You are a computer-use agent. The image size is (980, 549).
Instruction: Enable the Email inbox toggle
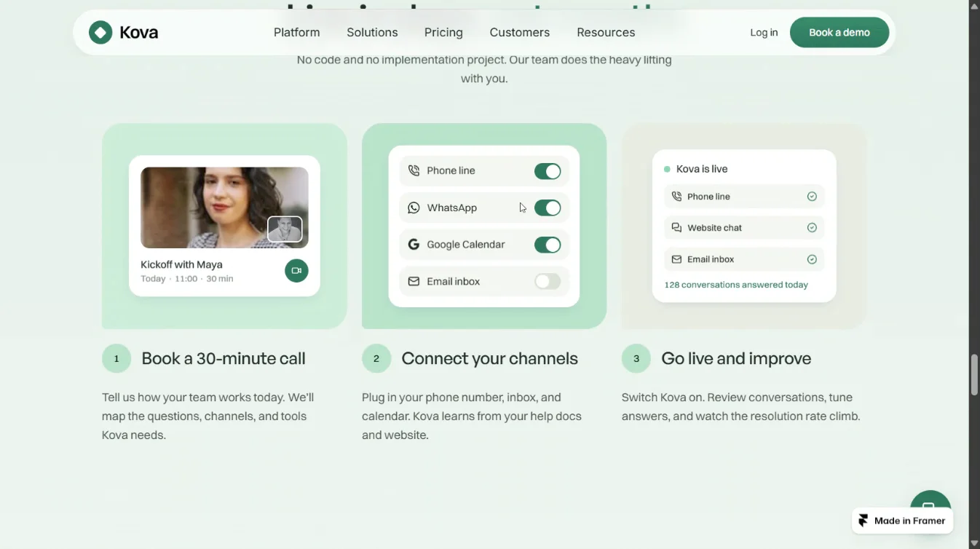click(548, 281)
